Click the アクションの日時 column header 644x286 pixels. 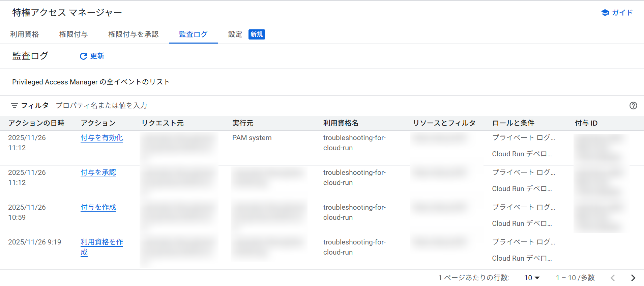36,123
